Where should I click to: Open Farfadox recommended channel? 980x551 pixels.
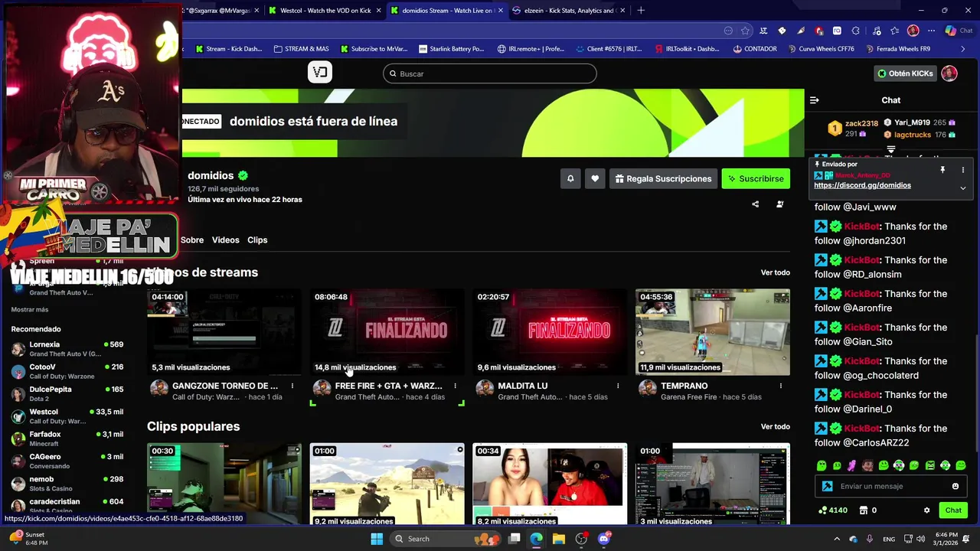tap(67, 439)
